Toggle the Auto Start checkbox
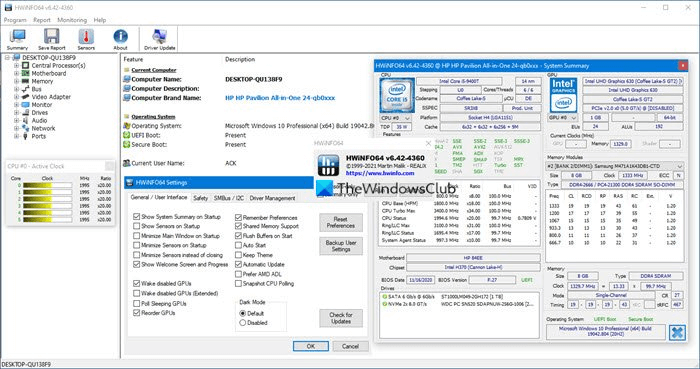This screenshot has width=700, height=369. [238, 245]
